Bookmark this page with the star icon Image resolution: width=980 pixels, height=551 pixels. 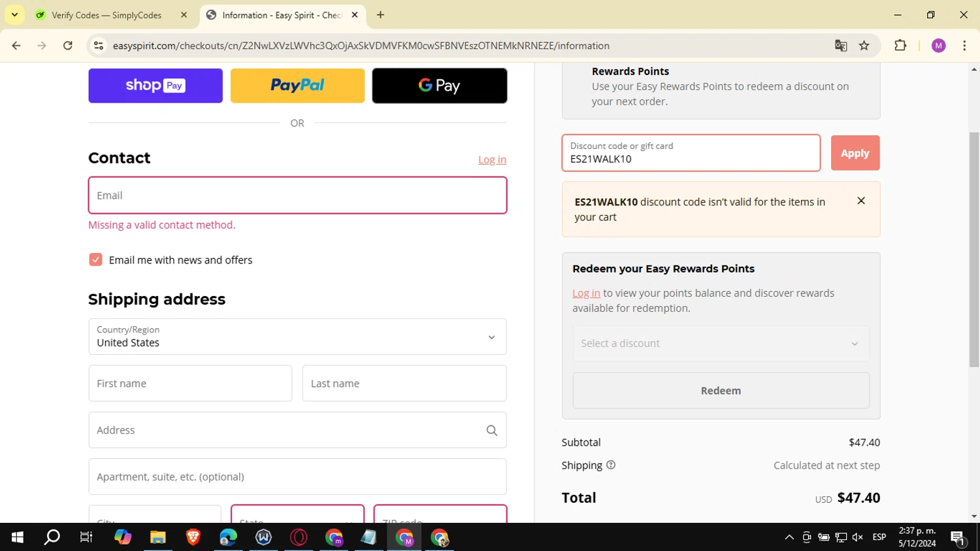click(864, 46)
